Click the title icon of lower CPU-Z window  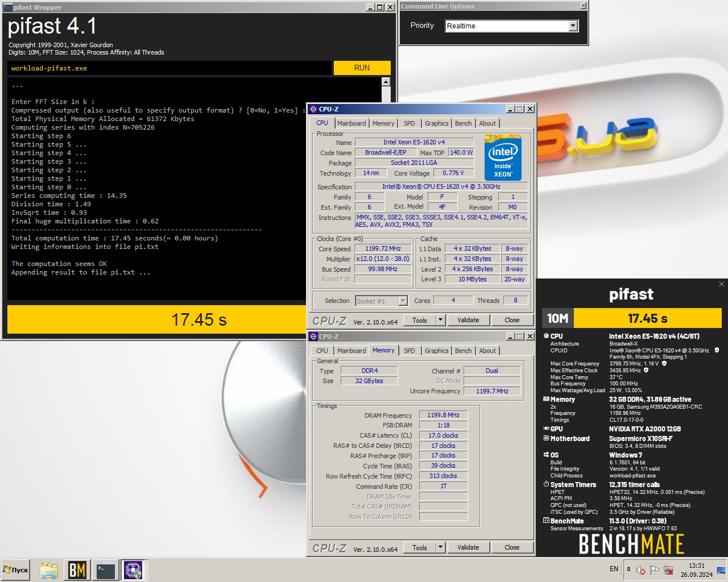pos(313,336)
